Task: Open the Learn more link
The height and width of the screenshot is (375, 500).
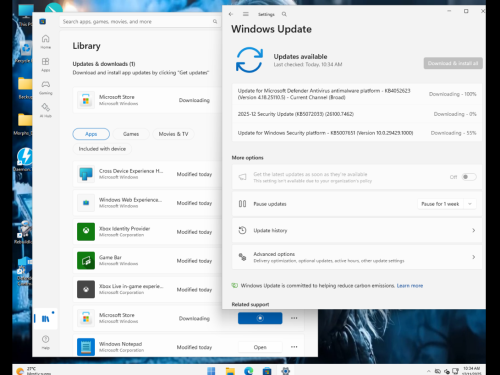Action: point(410,286)
